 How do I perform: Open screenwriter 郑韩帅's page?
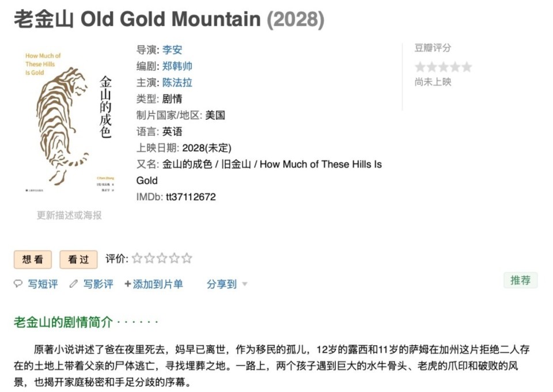click(x=177, y=66)
